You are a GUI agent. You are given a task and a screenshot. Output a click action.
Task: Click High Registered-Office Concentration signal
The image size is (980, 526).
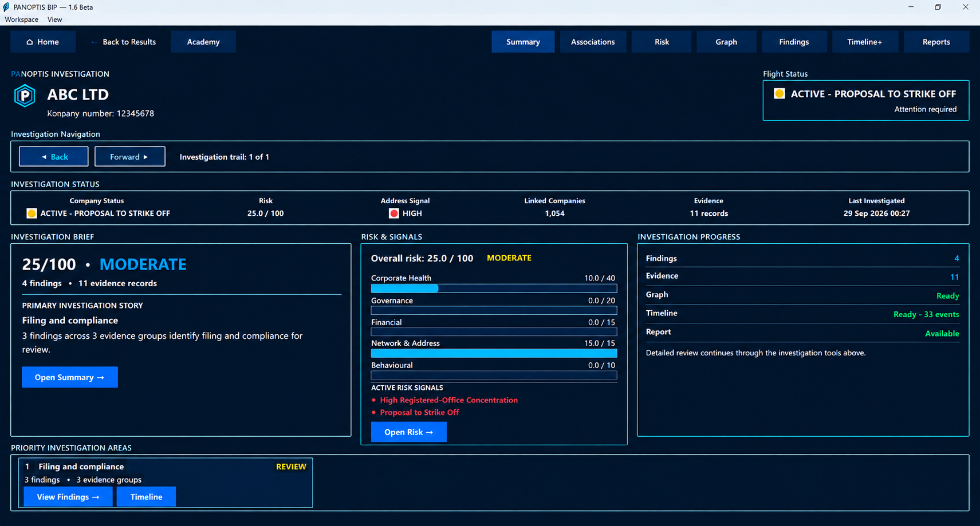449,400
